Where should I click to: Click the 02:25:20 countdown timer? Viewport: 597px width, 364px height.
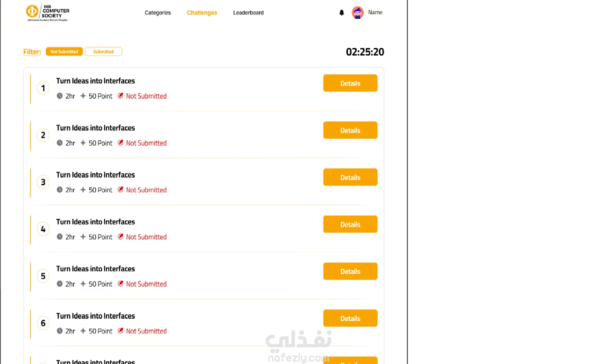tap(365, 52)
